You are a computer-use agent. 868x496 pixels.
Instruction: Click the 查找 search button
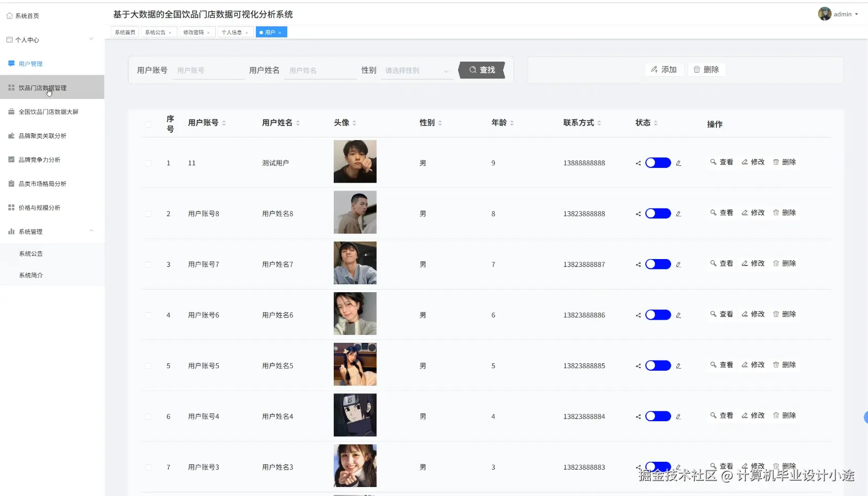point(481,70)
